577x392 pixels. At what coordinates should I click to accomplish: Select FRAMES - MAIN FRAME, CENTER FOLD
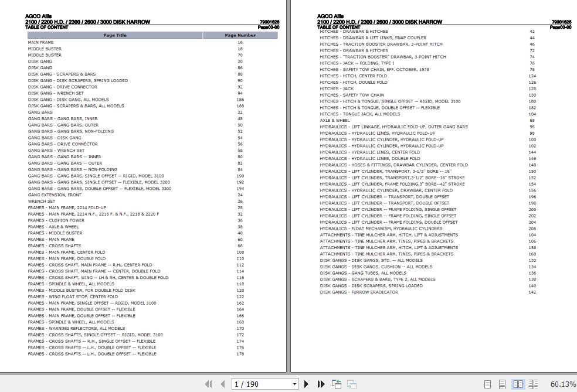click(66, 253)
